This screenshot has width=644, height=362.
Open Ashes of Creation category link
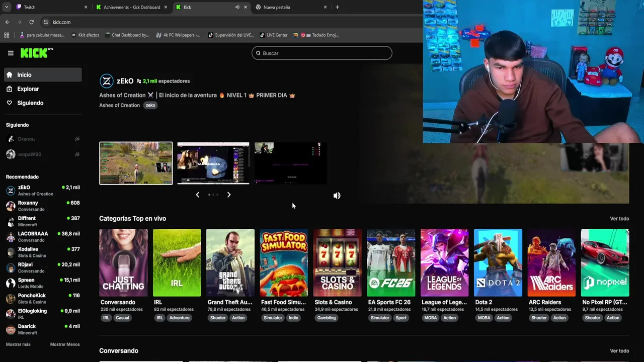coord(119,105)
